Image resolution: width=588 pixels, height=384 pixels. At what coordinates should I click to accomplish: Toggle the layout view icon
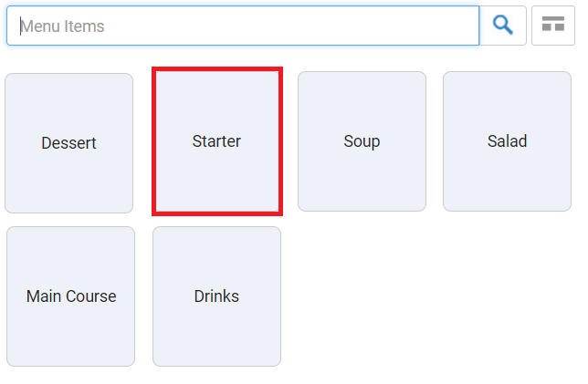[x=553, y=26]
